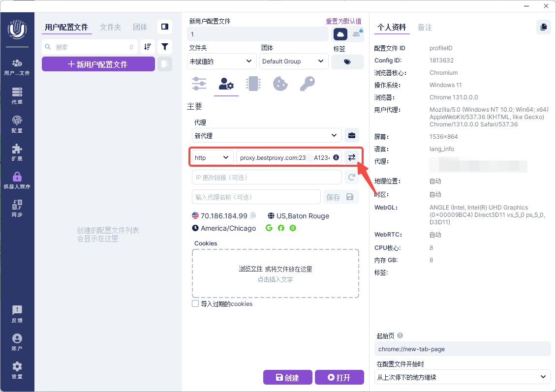
Task: Open the cookie settings tab icon
Action: tap(280, 84)
